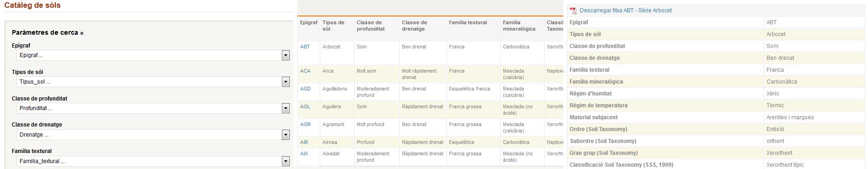Open the Família textural dropdown

tap(286, 161)
